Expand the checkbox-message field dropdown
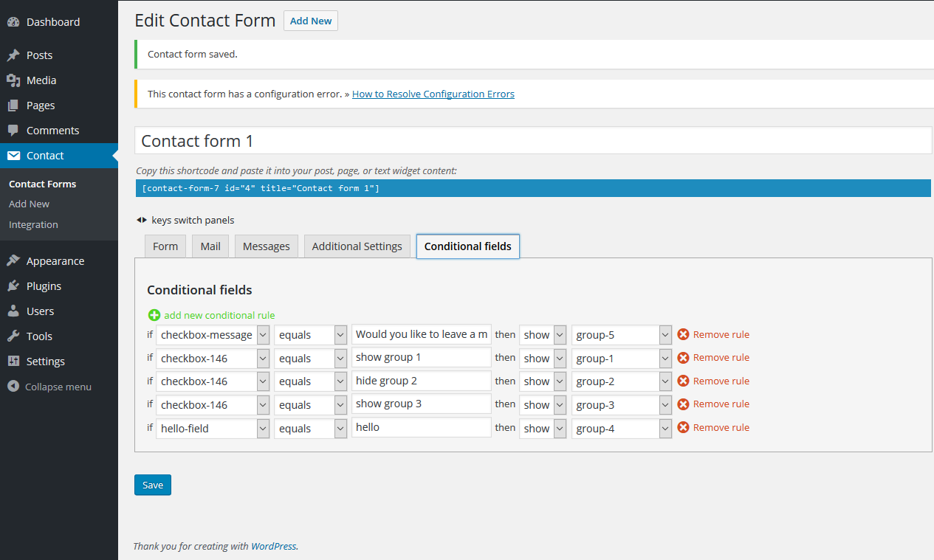The width and height of the screenshot is (934, 560). coord(213,335)
